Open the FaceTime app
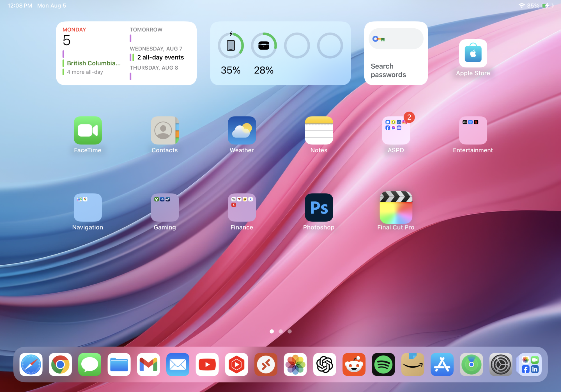 click(x=88, y=130)
